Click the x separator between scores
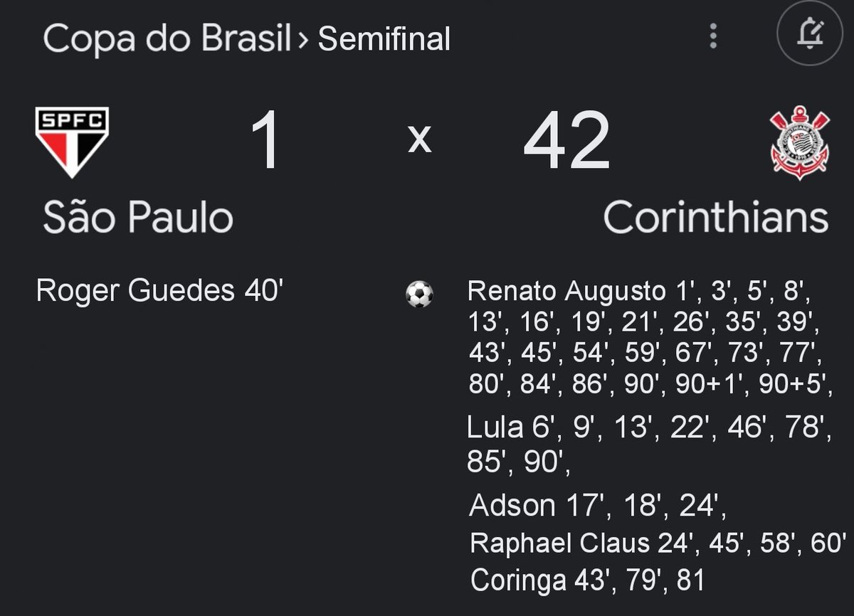Screen dimensions: 854x616 tap(420, 140)
